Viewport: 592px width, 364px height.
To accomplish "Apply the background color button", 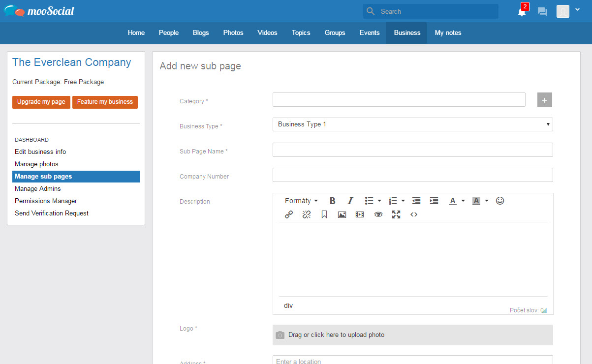I will (476, 201).
